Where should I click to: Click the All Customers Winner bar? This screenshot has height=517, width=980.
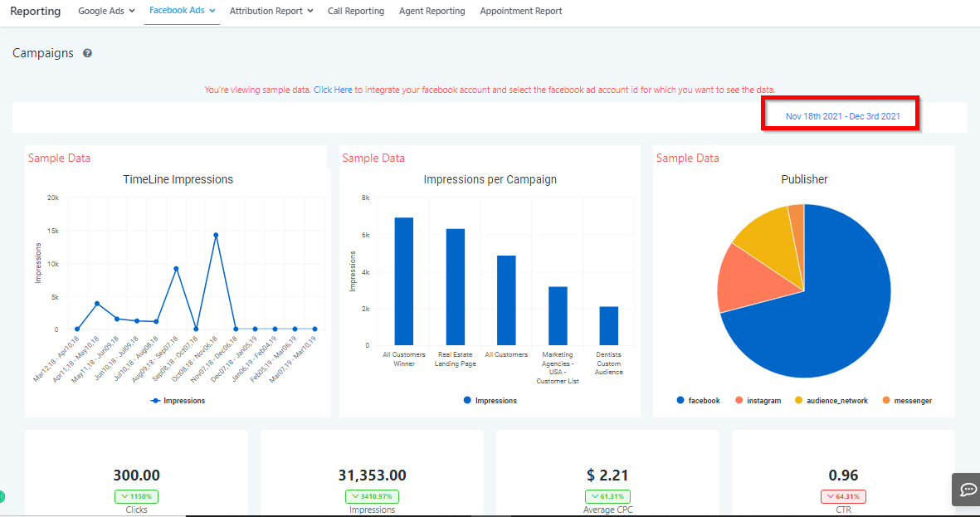[404, 281]
